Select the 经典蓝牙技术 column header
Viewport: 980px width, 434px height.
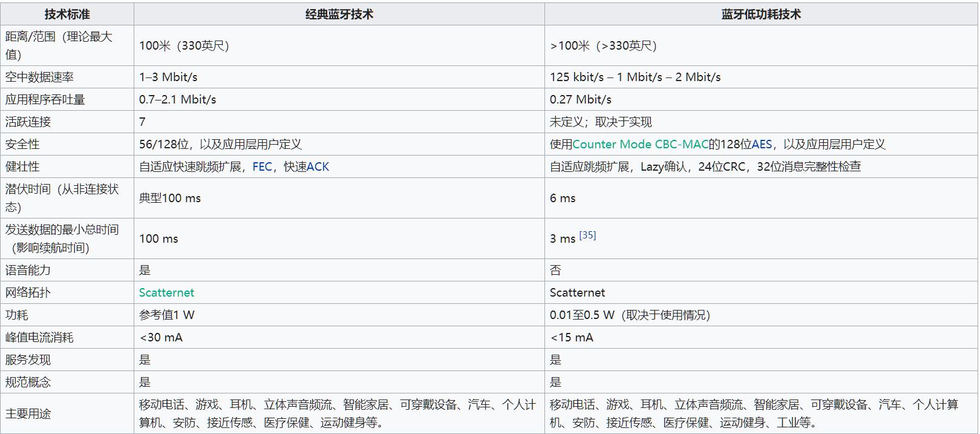point(339,14)
